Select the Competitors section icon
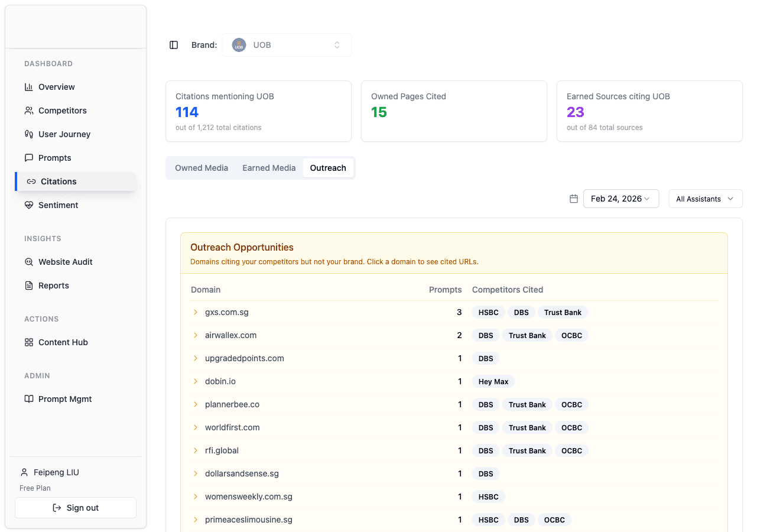 point(29,111)
